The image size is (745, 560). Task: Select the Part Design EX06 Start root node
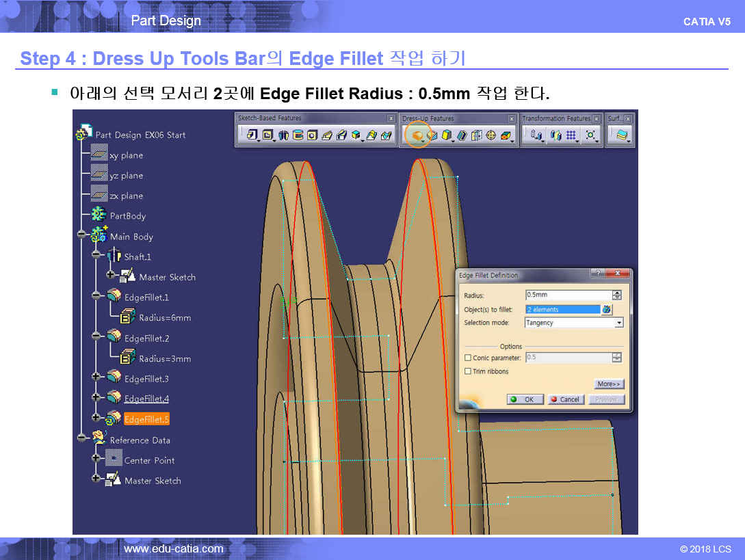tap(140, 135)
